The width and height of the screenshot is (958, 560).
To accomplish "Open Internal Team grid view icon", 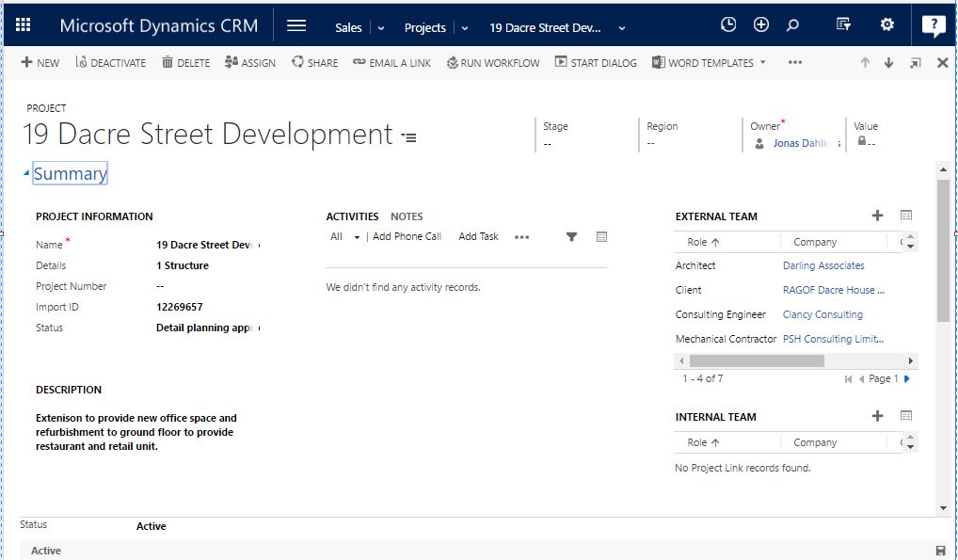I will pyautogui.click(x=906, y=416).
